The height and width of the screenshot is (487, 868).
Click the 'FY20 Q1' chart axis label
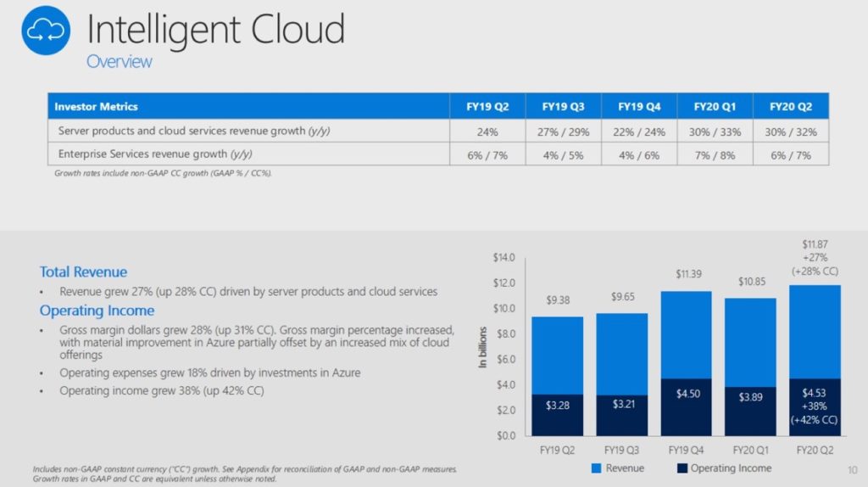pos(751,451)
